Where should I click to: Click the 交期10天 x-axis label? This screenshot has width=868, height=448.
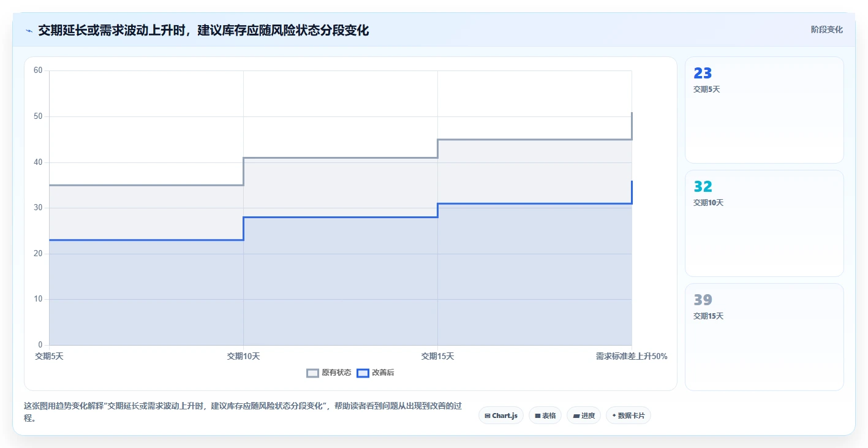tap(243, 356)
